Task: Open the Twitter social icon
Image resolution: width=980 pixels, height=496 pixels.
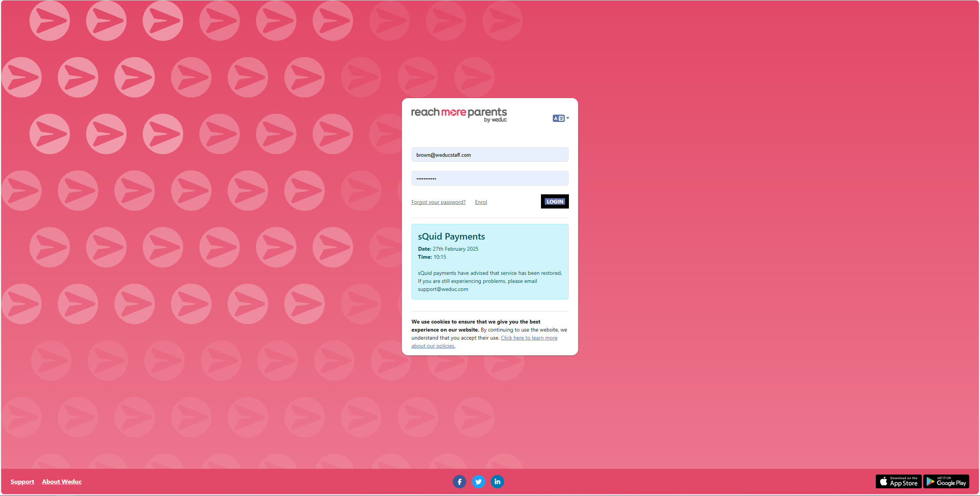Action: [478, 481]
